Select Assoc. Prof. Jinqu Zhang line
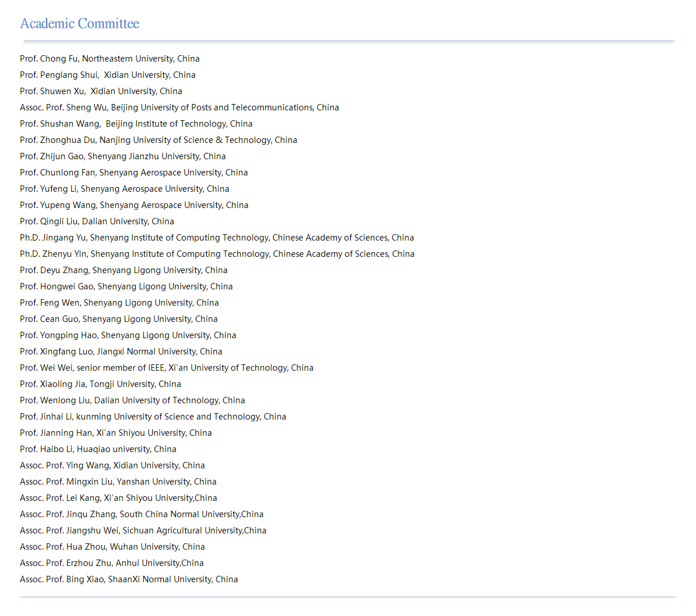This screenshot has height=616, width=696. tap(142, 515)
